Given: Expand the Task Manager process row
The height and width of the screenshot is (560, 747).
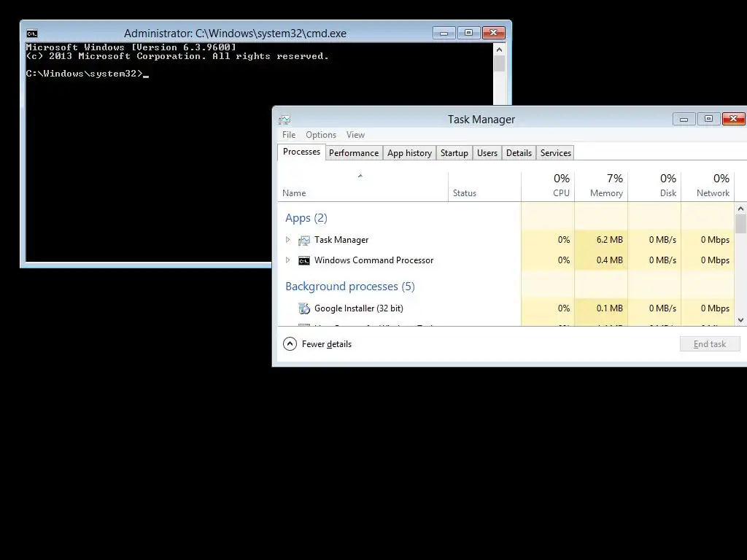Looking at the screenshot, I should pos(287,239).
